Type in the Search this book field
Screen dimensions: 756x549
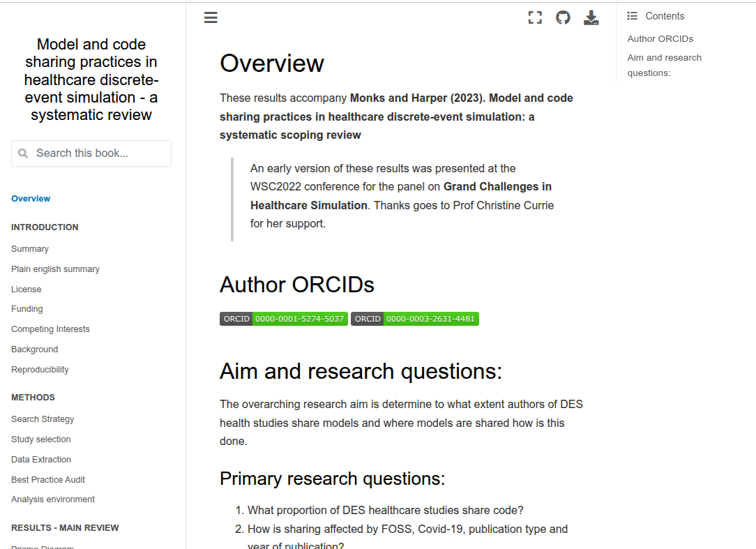click(98, 153)
